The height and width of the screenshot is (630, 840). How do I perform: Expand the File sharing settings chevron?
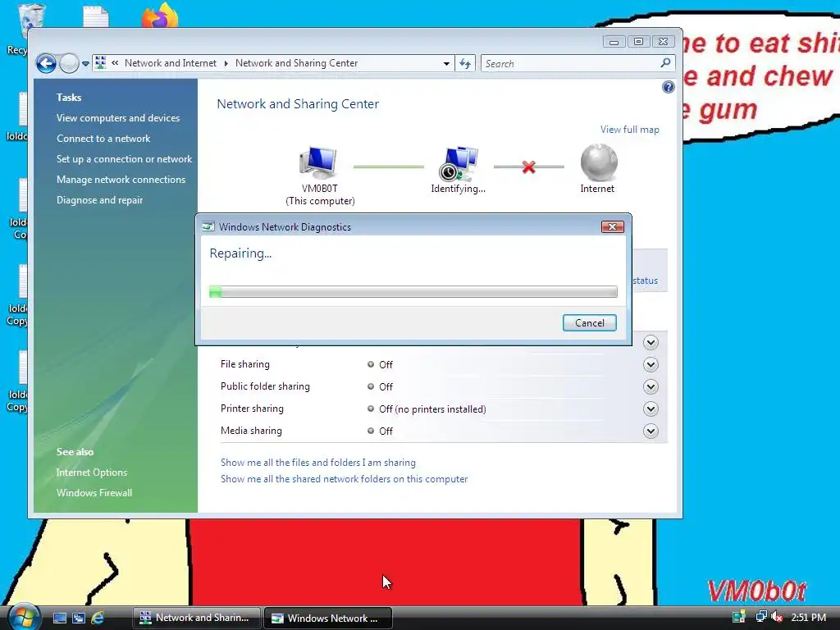point(651,365)
